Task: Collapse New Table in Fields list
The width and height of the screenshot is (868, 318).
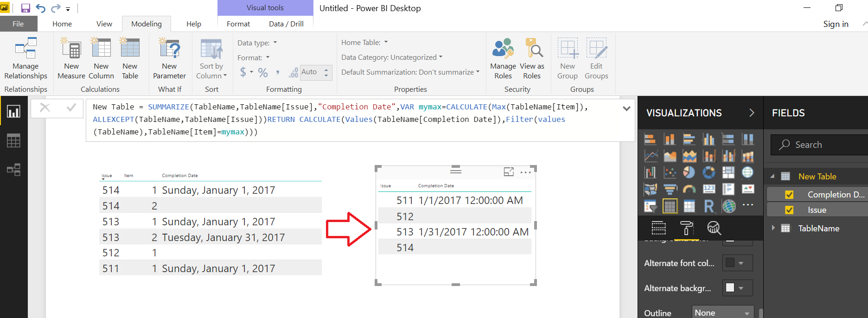Action: tap(772, 176)
